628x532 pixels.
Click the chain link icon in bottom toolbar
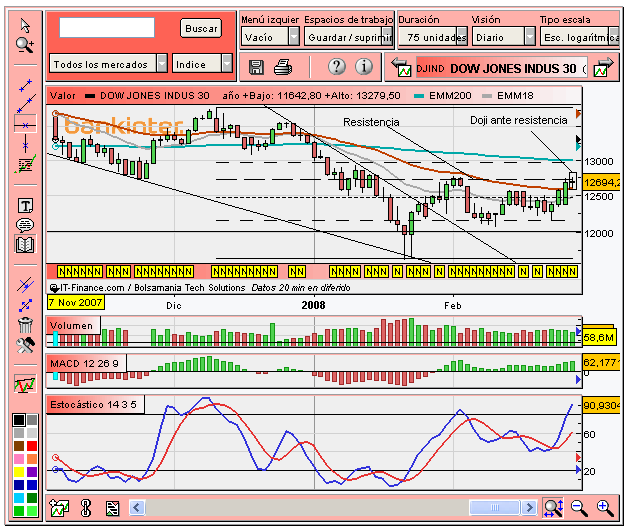[86, 508]
